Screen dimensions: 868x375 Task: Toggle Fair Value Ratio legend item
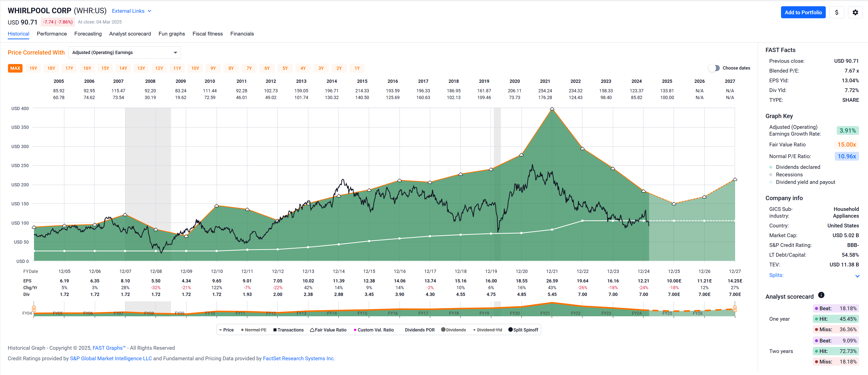click(328, 330)
